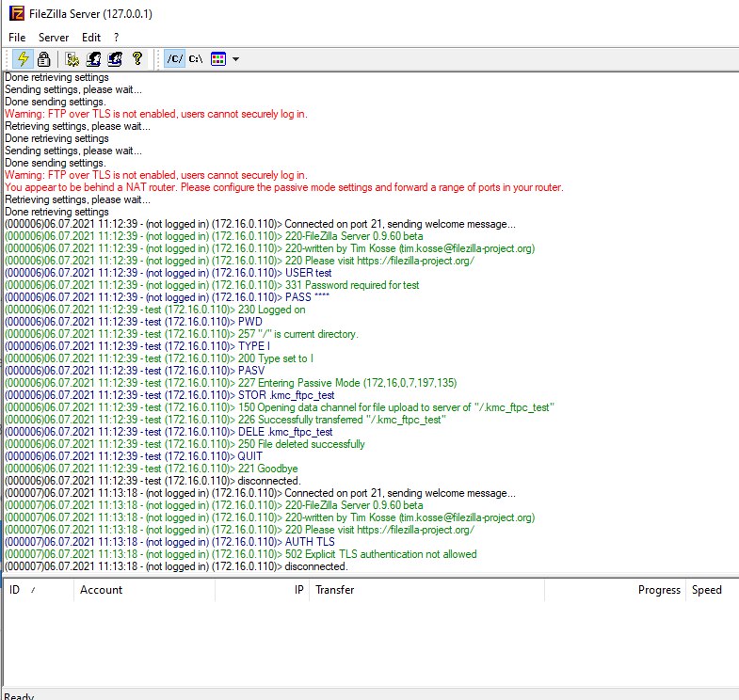The height and width of the screenshot is (700, 739).
Task: Open the Groups editor two-people icon
Action: click(x=115, y=59)
